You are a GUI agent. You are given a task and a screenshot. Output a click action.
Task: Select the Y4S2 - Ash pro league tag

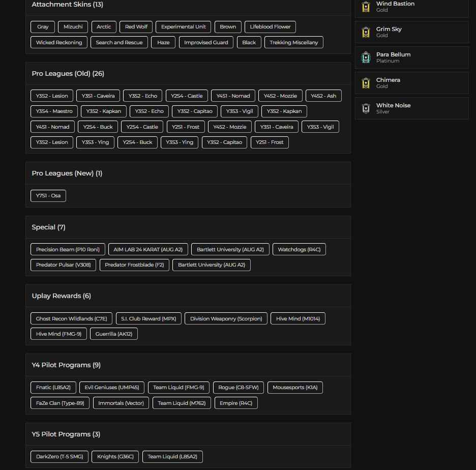pyautogui.click(x=323, y=96)
